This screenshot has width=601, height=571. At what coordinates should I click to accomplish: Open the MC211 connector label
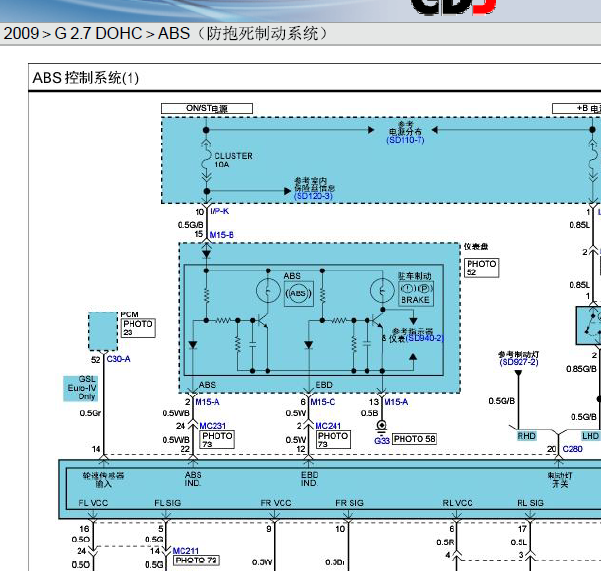click(x=186, y=551)
